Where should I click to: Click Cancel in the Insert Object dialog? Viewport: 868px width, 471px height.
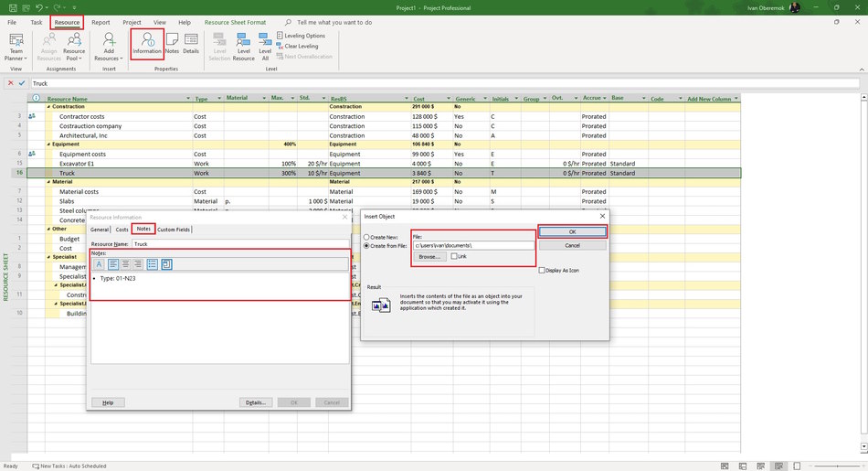click(x=572, y=245)
